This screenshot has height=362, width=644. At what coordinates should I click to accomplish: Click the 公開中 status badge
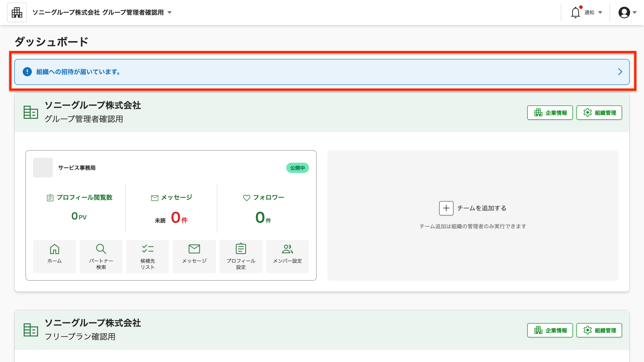(x=297, y=168)
